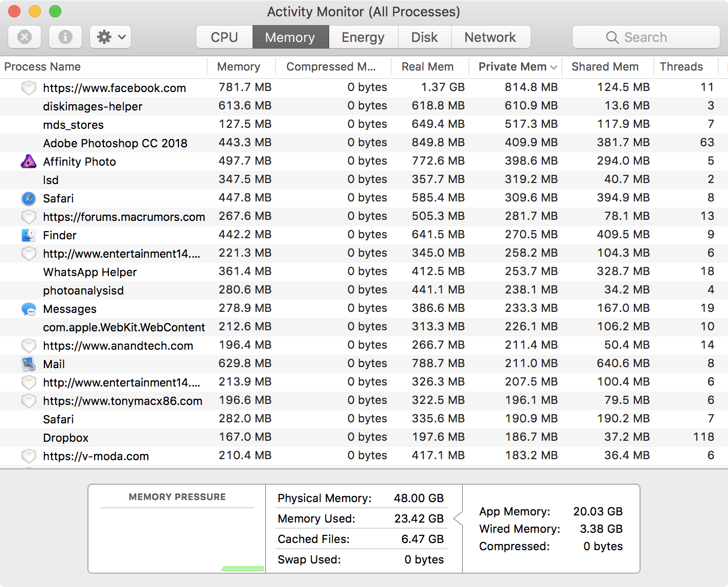728x587 pixels.
Task: Click the Wired Memory 3.38 GB value
Action: pos(601,529)
